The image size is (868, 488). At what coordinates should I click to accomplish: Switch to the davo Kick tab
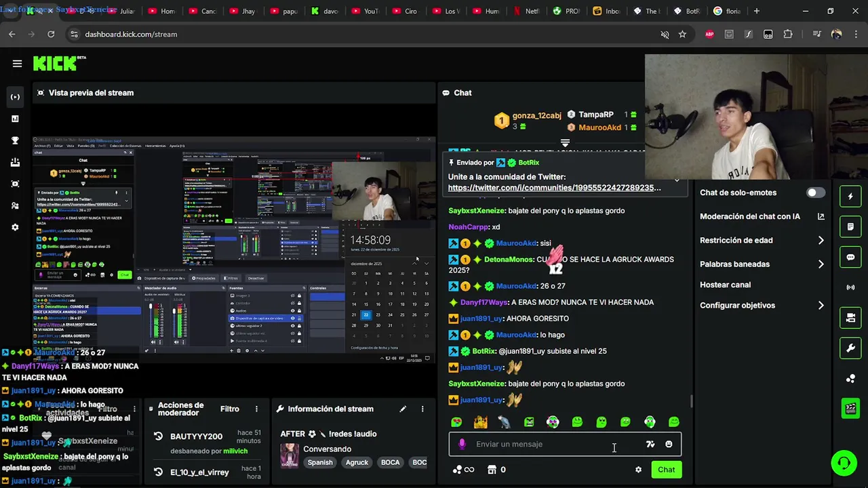pyautogui.click(x=325, y=11)
